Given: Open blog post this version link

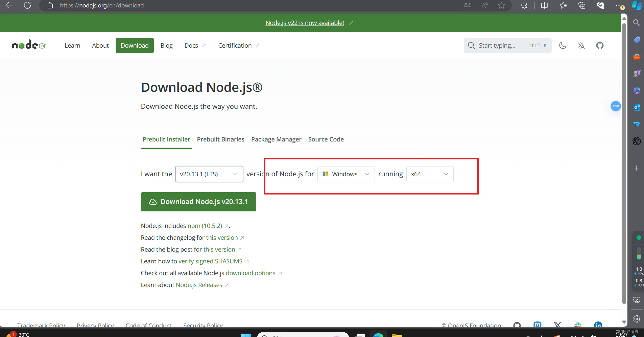Looking at the screenshot, I should [x=219, y=250].
